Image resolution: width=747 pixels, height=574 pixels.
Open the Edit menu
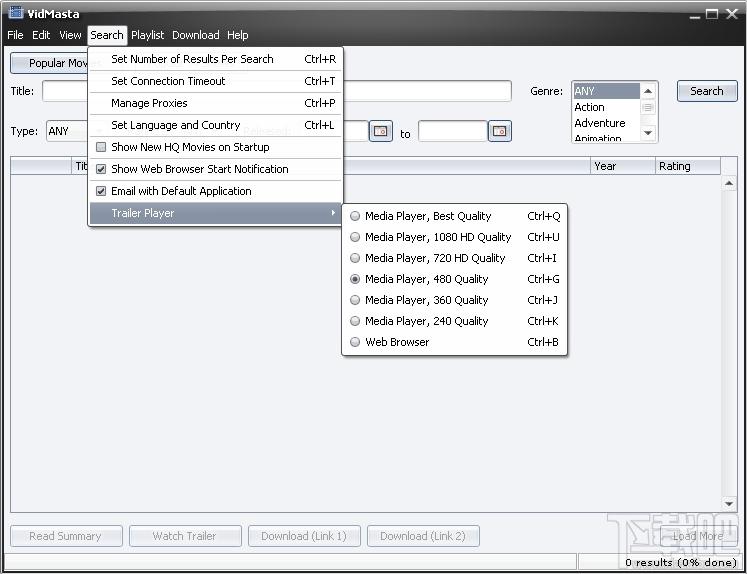[41, 35]
